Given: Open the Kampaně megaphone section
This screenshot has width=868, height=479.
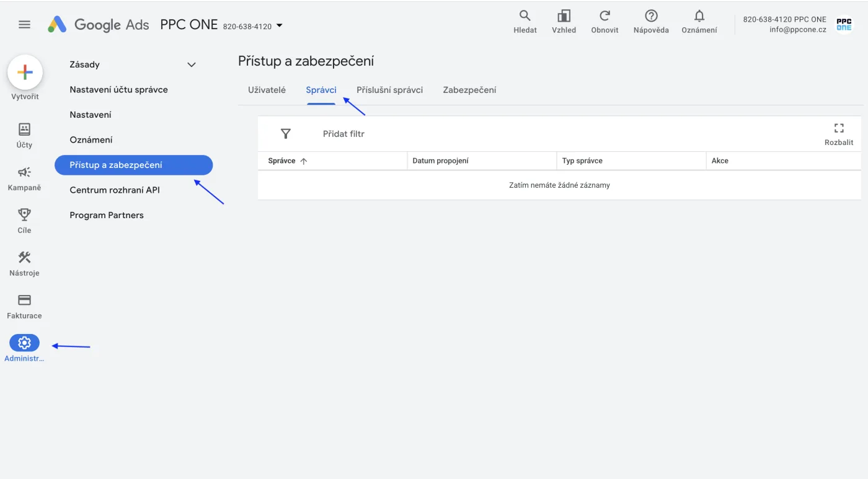Looking at the screenshot, I should click(x=24, y=178).
